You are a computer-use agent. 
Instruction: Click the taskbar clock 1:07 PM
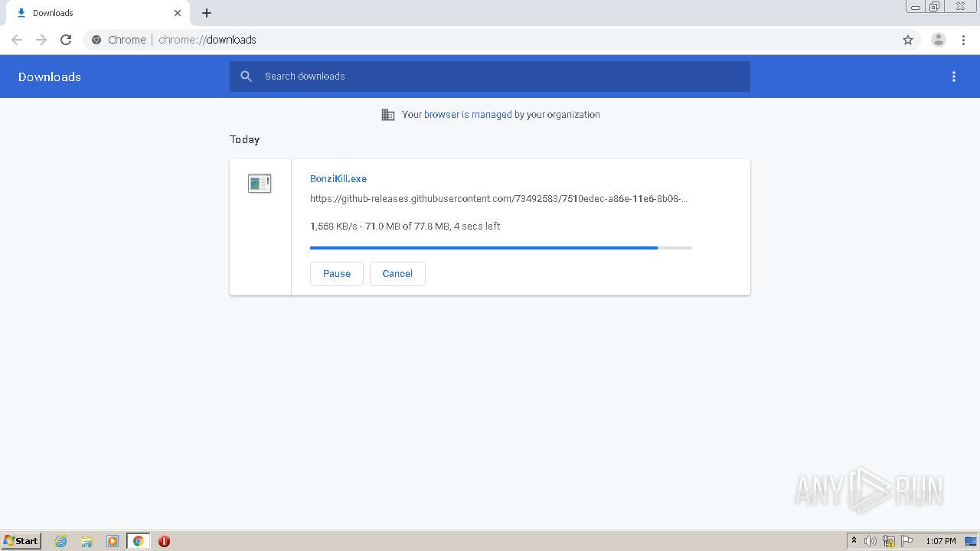pyautogui.click(x=940, y=541)
